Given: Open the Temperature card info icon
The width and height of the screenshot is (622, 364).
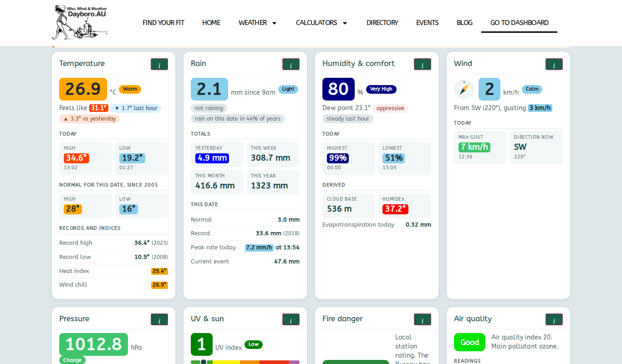Looking at the screenshot, I should (159, 64).
